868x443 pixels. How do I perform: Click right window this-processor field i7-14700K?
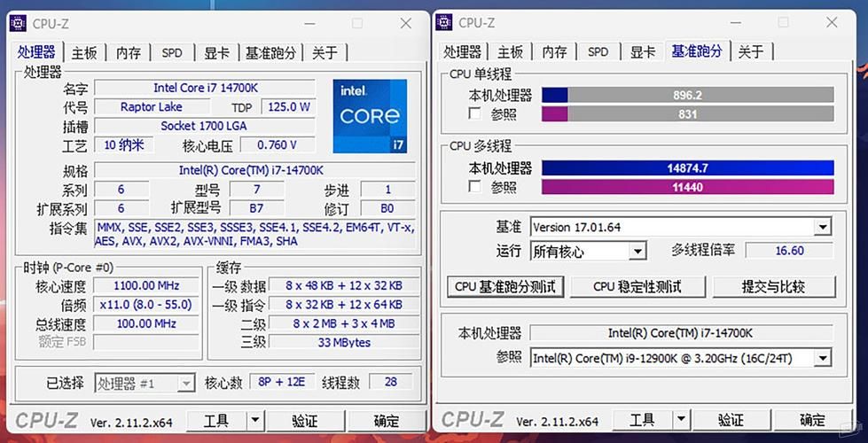pos(681,333)
